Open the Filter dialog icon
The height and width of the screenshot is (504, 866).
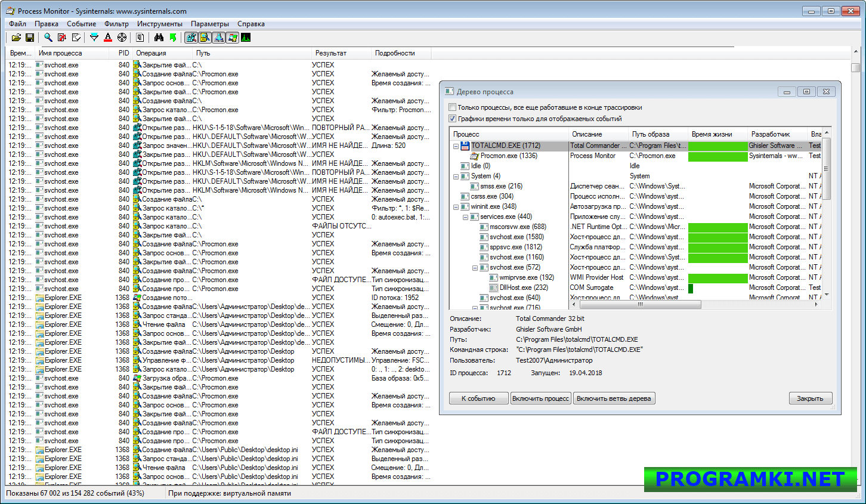point(94,37)
